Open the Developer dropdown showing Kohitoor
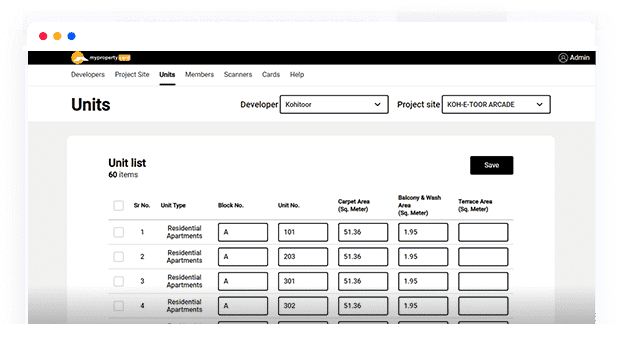624x361 pixels. pyautogui.click(x=334, y=104)
